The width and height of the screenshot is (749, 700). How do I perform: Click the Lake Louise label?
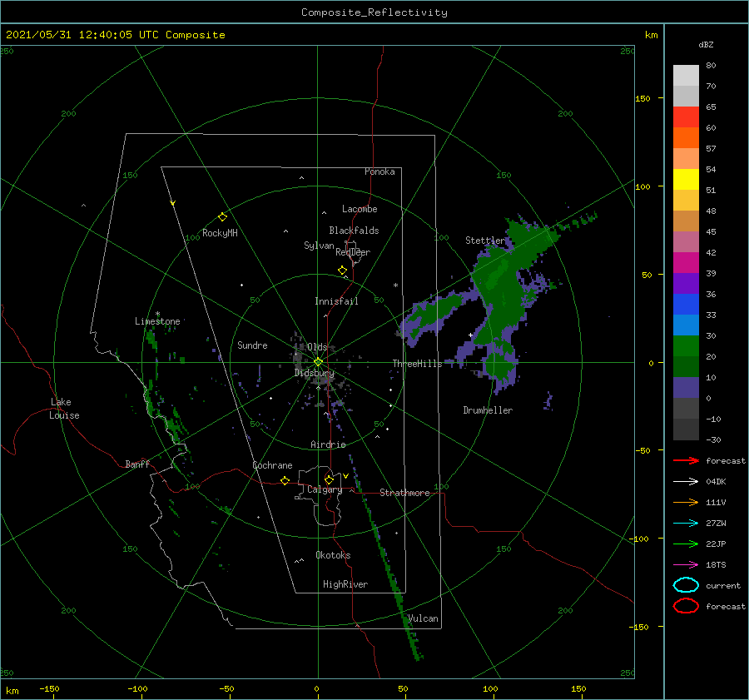[x=64, y=409]
